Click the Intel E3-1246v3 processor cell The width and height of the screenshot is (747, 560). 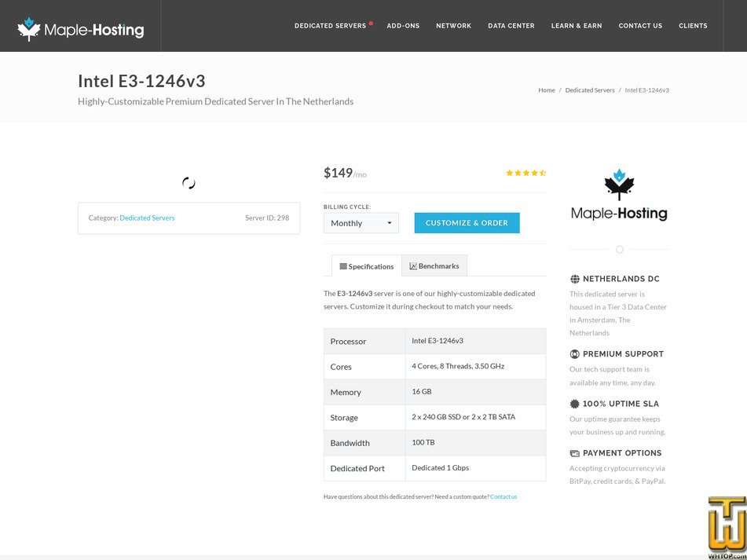tap(475, 341)
